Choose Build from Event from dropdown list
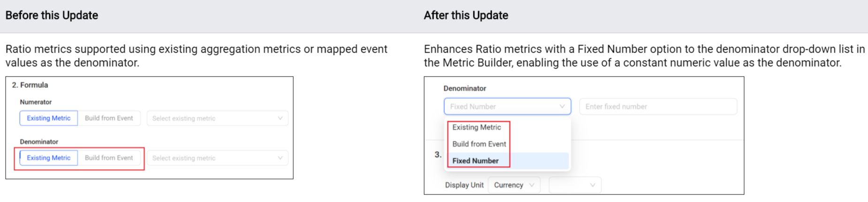868x202 pixels. [x=479, y=144]
